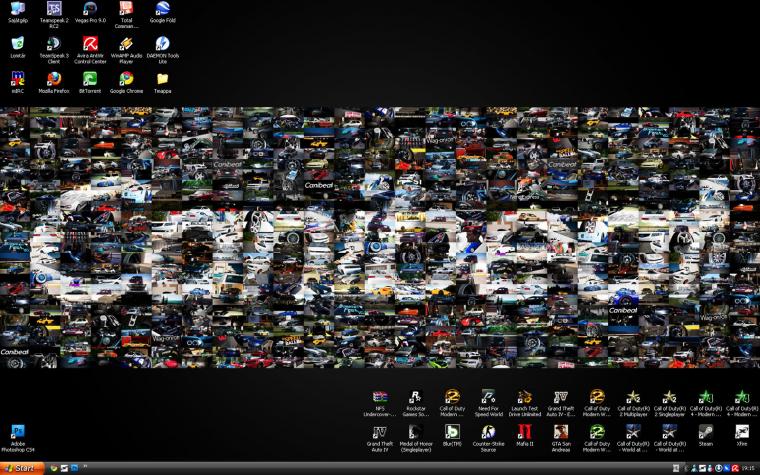Launch Mafia II game shortcut
The height and width of the screenshot is (475, 760).
coord(524,436)
